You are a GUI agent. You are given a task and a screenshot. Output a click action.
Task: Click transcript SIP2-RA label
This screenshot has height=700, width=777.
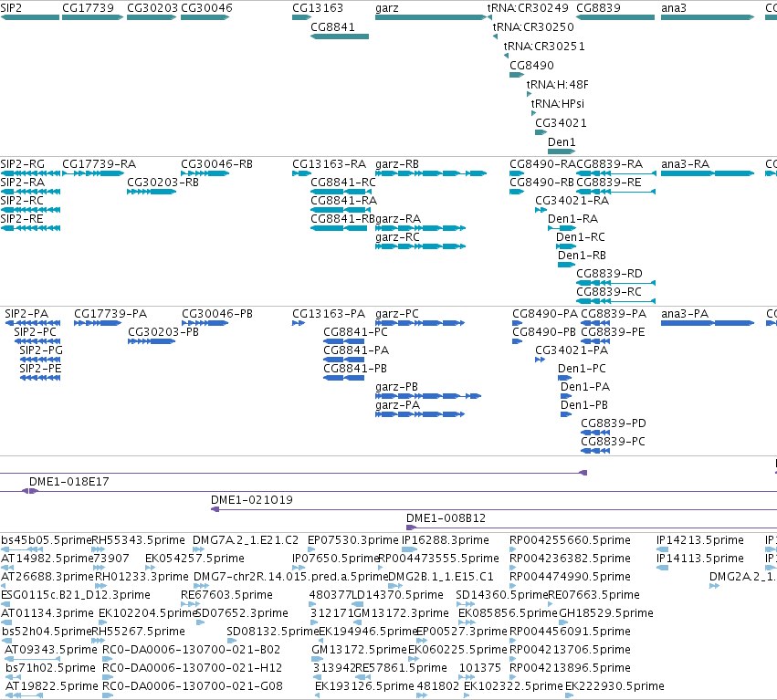[x=23, y=183]
